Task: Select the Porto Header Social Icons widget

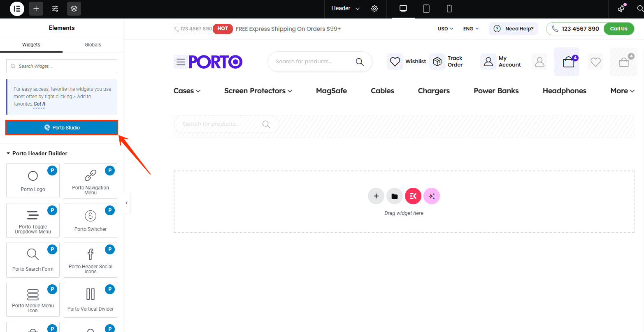Action: click(x=91, y=260)
